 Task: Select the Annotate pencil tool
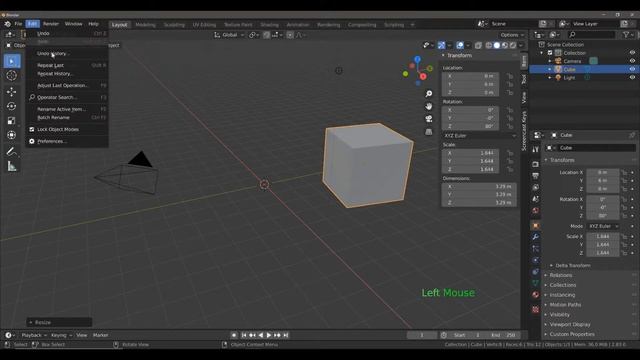[x=12, y=152]
